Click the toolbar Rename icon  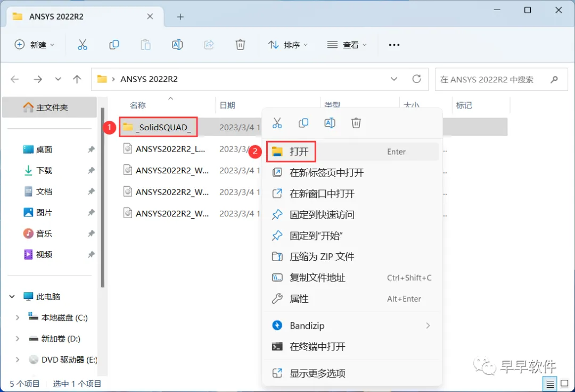[177, 45]
